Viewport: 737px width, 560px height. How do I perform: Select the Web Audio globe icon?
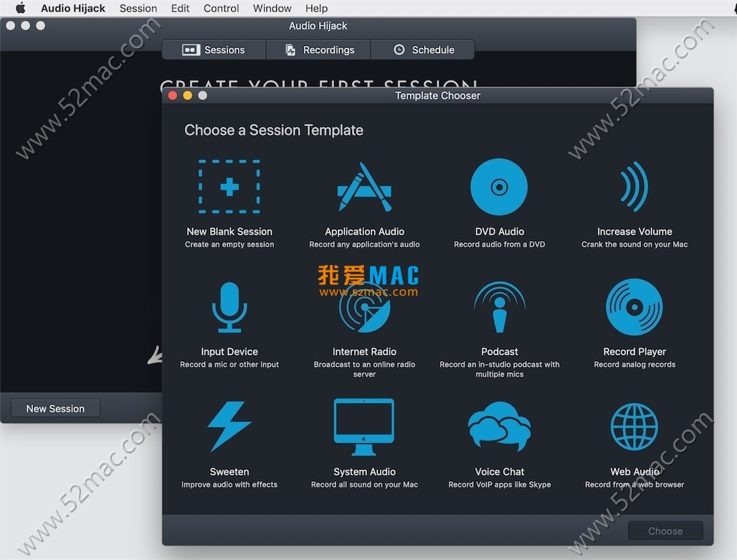(x=634, y=427)
